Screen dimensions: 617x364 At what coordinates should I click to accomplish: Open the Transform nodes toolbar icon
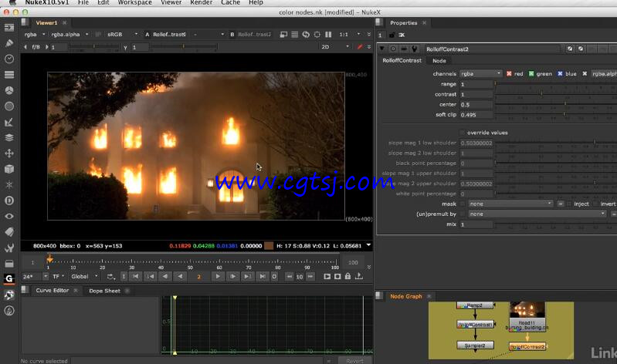coord(9,153)
